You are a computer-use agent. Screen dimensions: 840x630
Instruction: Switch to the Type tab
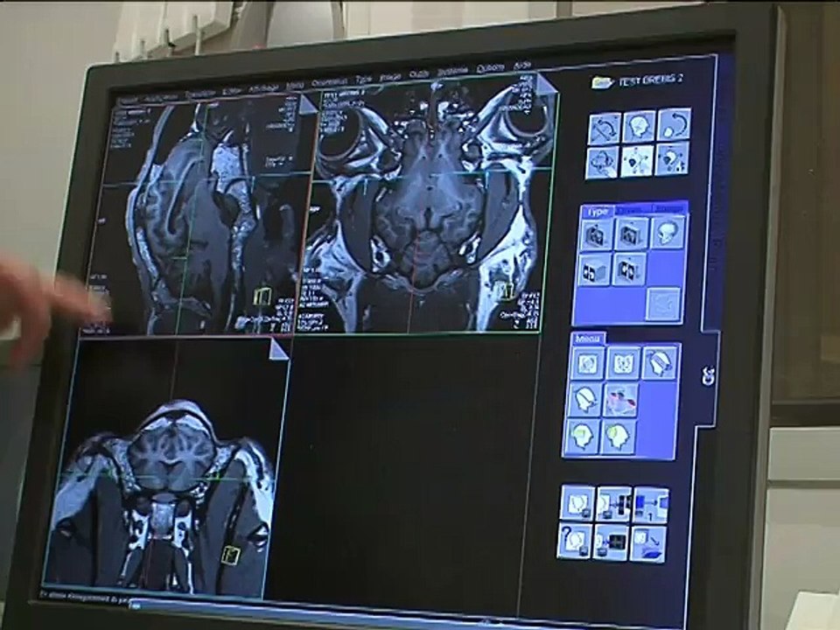click(x=597, y=212)
